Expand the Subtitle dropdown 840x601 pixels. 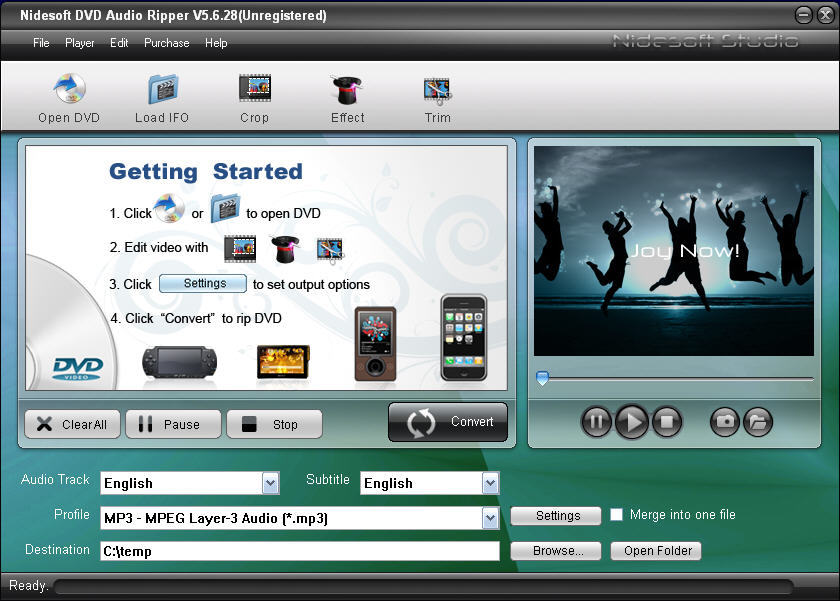point(490,483)
